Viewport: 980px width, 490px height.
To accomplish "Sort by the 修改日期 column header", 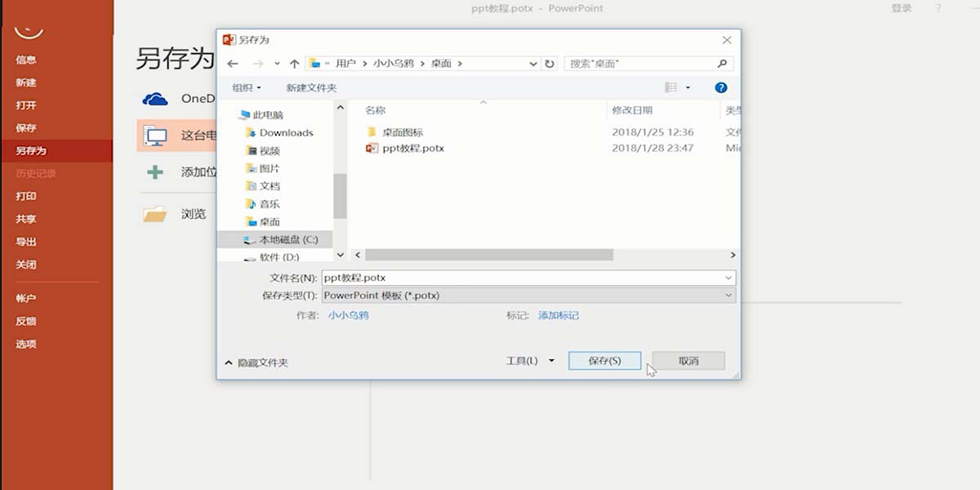I will 632,109.
